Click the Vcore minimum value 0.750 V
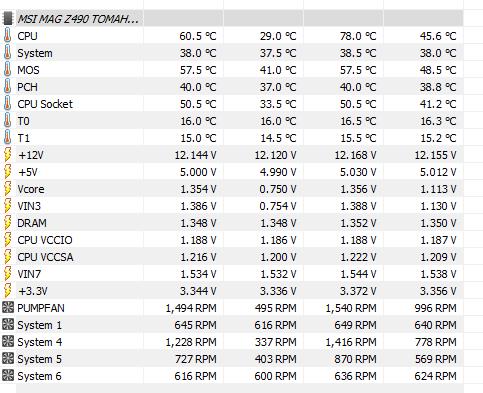The image size is (483, 393). coord(278,189)
